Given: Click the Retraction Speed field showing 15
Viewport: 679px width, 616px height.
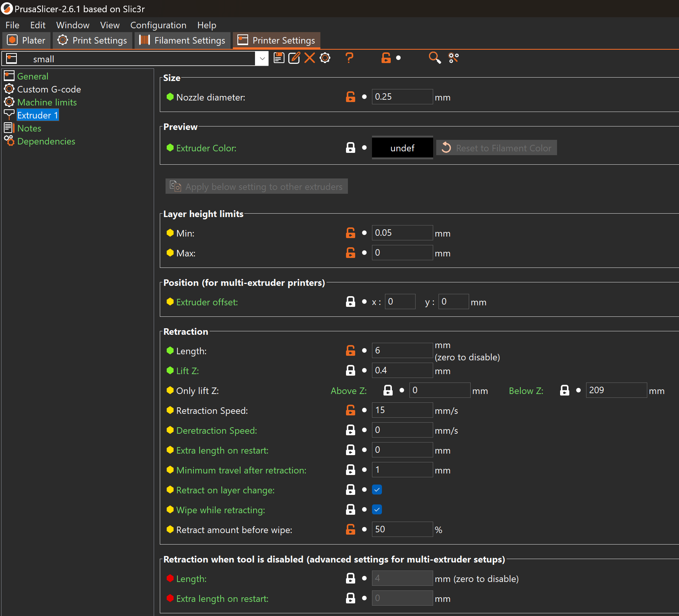Looking at the screenshot, I should pos(402,410).
